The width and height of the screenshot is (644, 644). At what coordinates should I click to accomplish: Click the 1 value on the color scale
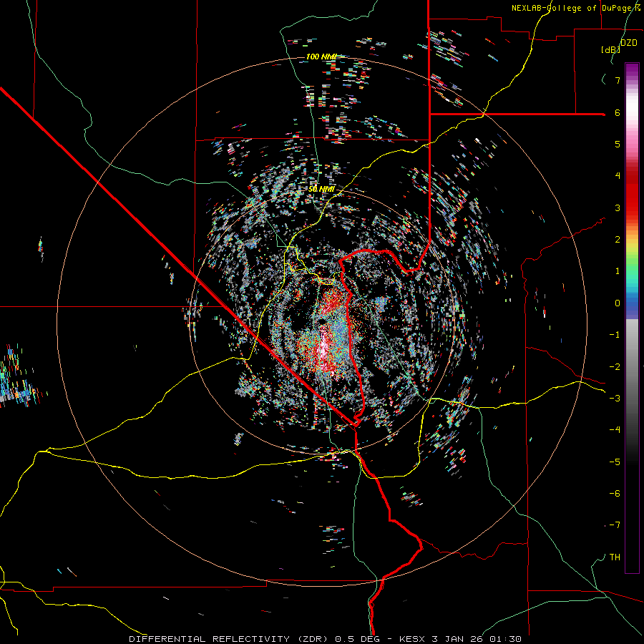click(x=618, y=271)
